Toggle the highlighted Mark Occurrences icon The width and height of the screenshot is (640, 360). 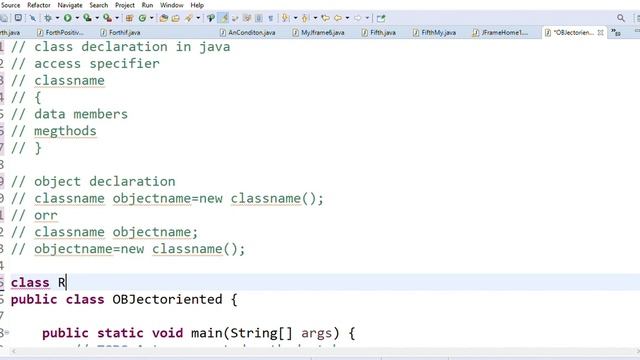click(224, 18)
